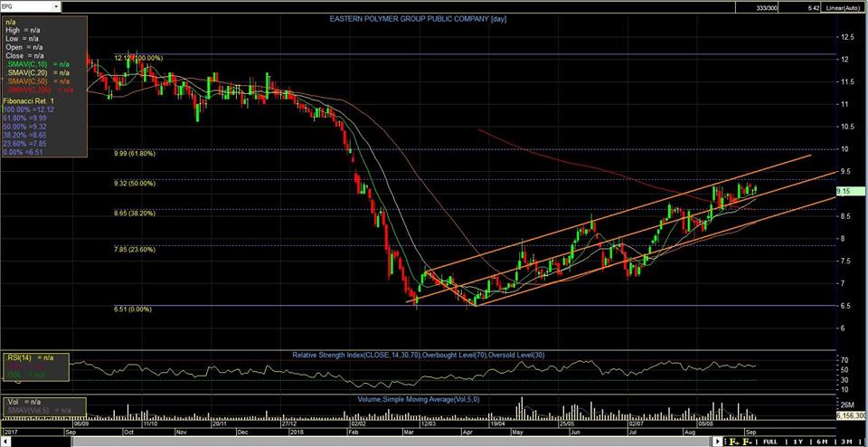
Task: Click the Vol = n/a legend label
Action: (25, 402)
